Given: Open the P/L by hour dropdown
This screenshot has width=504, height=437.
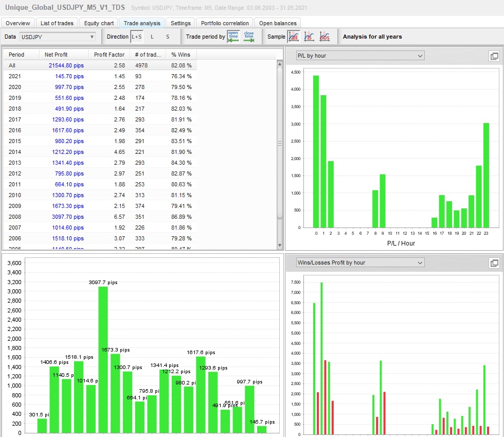Looking at the screenshot, I should pyautogui.click(x=360, y=56).
